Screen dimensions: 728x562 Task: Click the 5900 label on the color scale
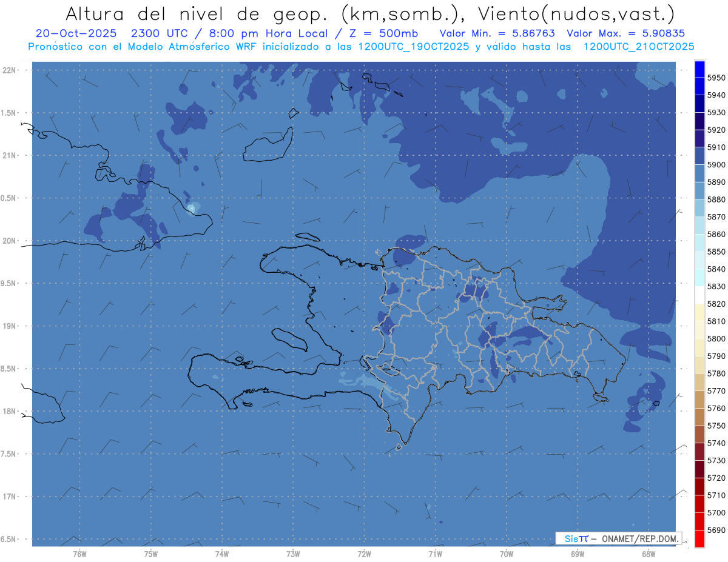tap(716, 165)
